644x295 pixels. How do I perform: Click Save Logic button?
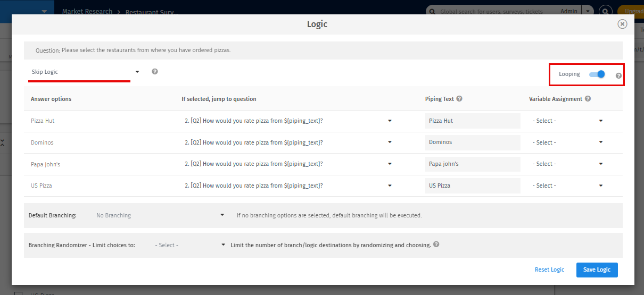[x=597, y=269]
